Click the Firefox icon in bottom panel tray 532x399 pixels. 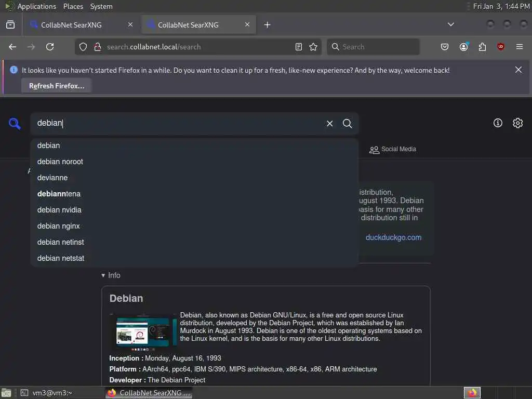[472, 393]
